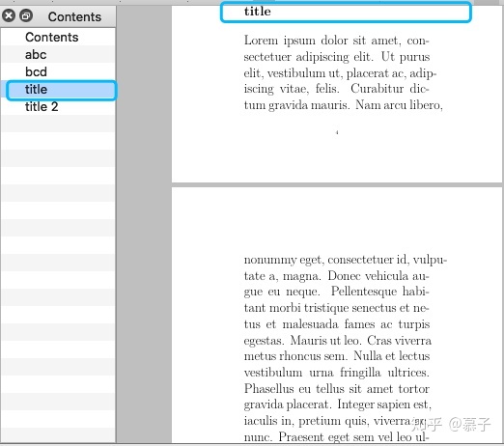Viewport: 504px width, 446px height.
Task: Click the paragraph starting "Lorem ipsum dolor"
Action: click(x=343, y=72)
